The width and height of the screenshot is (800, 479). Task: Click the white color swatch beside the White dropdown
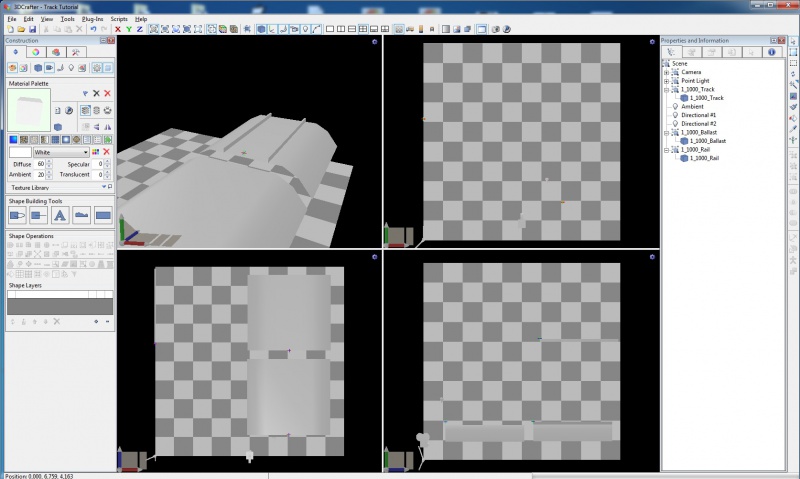(x=20, y=152)
